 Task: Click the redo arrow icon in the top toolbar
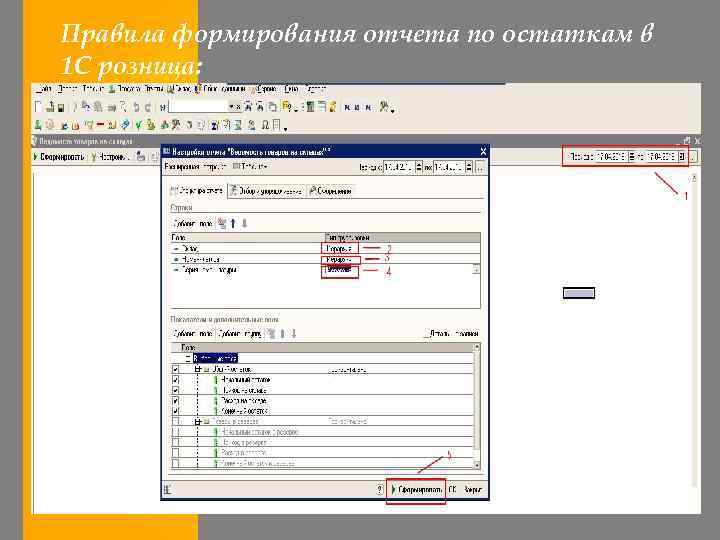(148, 107)
